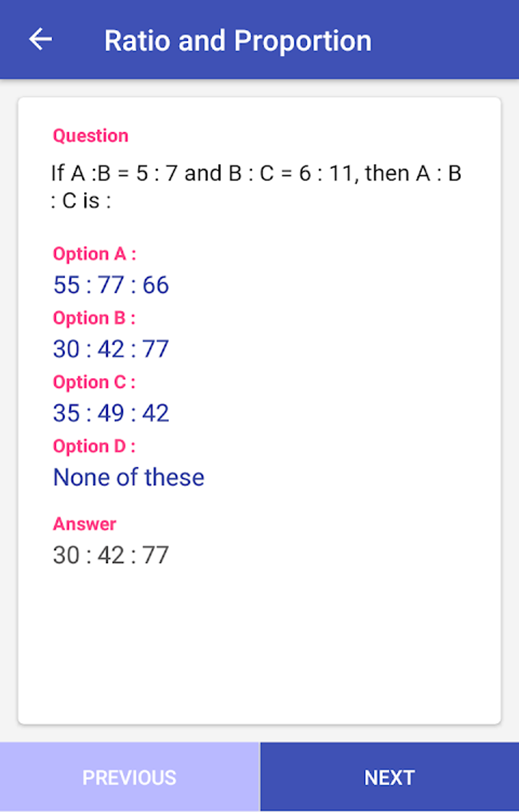Click the 'Option D :' label
The image size is (519, 812).
point(95,446)
